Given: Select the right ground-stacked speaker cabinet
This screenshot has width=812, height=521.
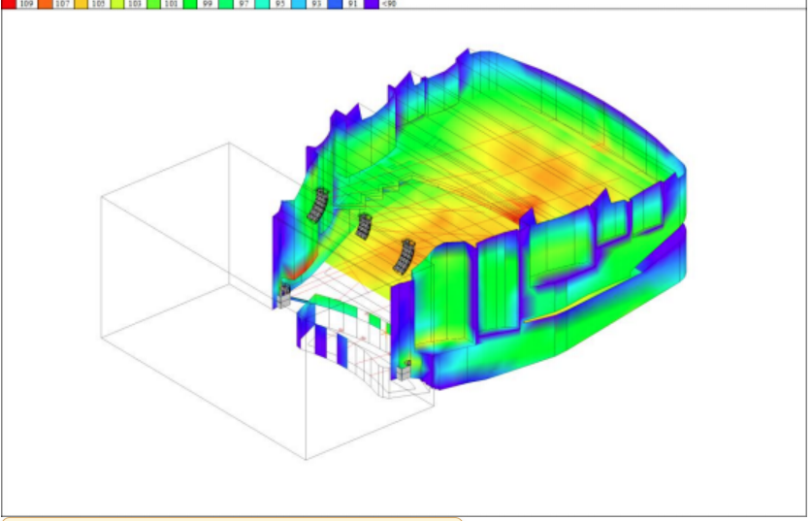Looking at the screenshot, I should 403,370.
